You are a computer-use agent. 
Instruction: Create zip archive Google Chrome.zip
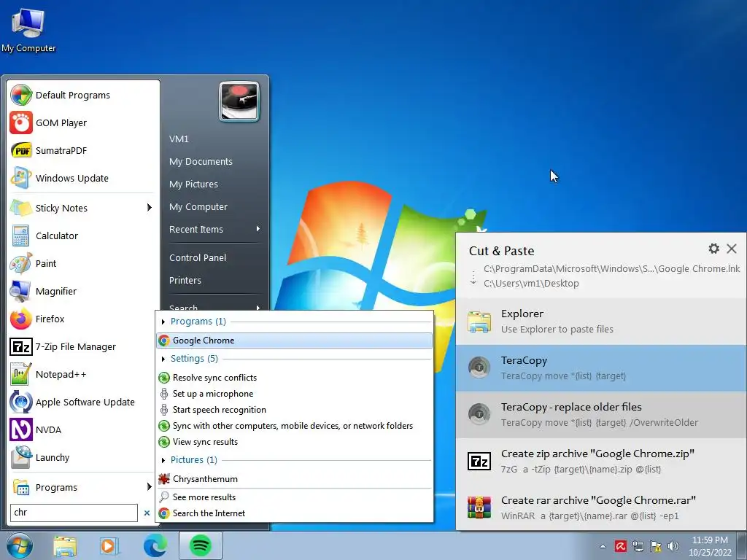[x=601, y=462]
